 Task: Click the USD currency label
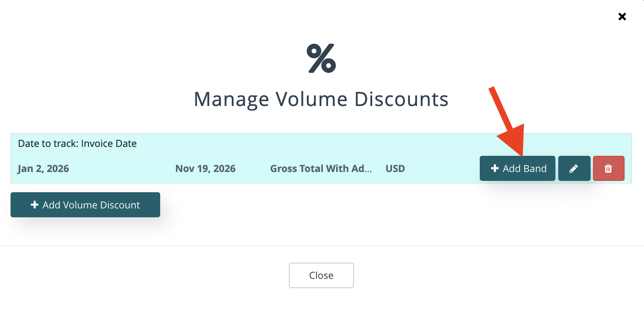[x=395, y=169]
